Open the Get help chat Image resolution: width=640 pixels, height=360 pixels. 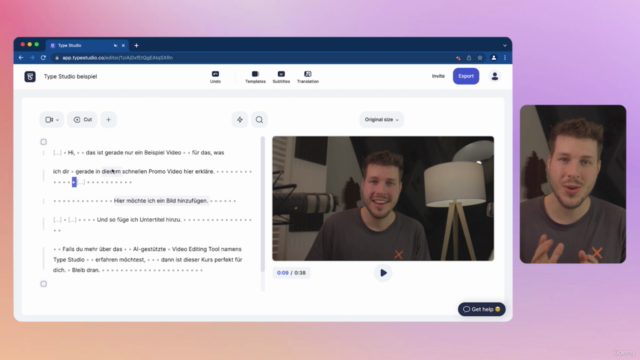tap(482, 309)
